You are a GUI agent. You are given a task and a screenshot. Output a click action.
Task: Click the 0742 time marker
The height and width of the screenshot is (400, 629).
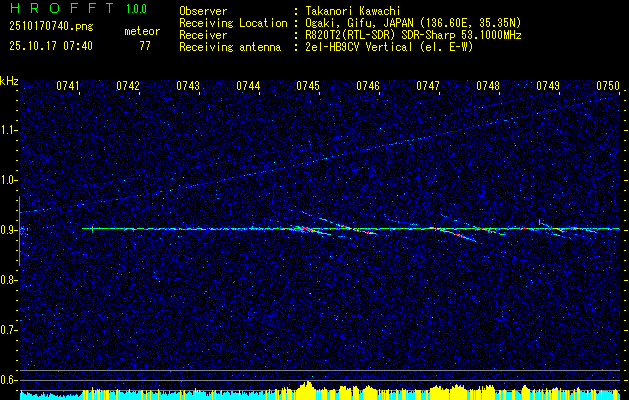tap(128, 86)
